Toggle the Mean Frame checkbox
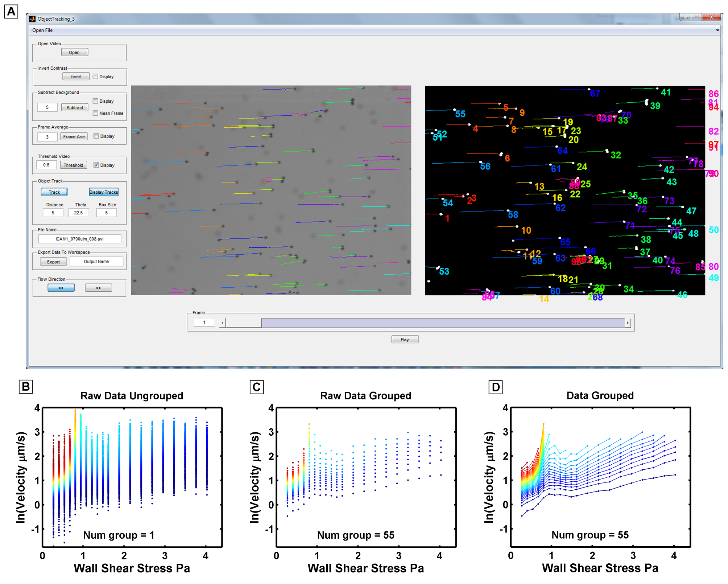The width and height of the screenshot is (728, 584). [95, 113]
